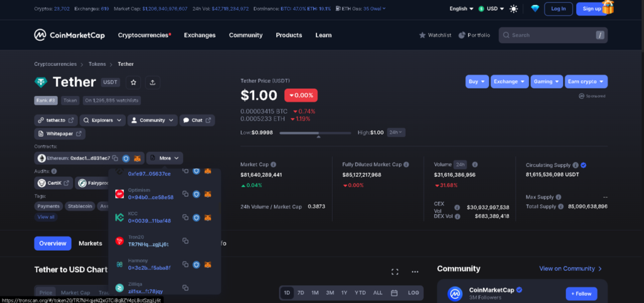Click Fully Diluted Market Cap info icon
This screenshot has height=303, width=644.
pyautogui.click(x=406, y=164)
